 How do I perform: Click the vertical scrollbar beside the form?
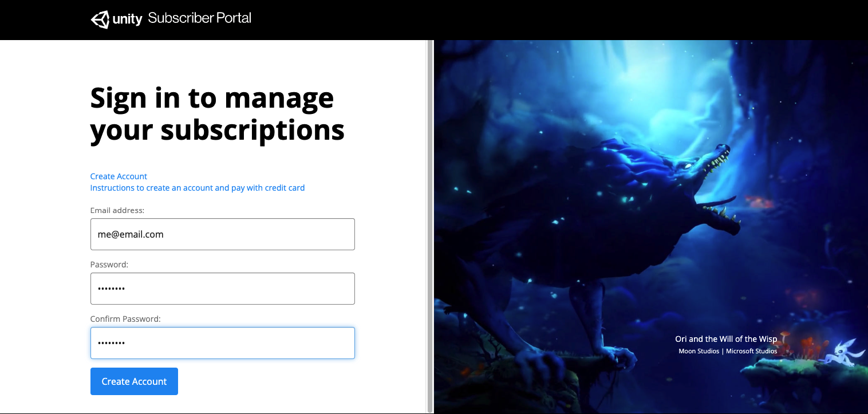pos(430,226)
